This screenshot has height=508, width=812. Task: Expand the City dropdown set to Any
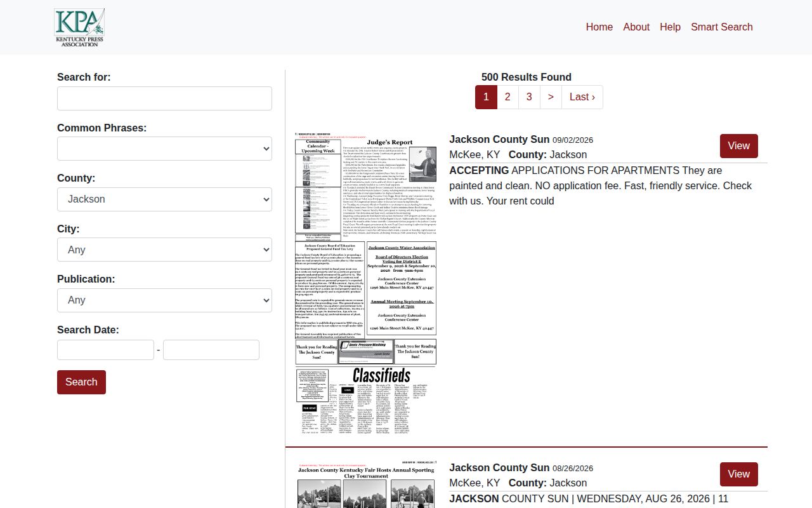click(x=164, y=250)
